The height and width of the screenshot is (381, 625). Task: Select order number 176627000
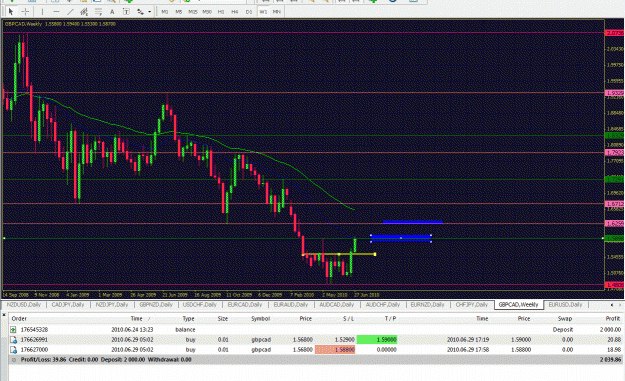pos(34,350)
